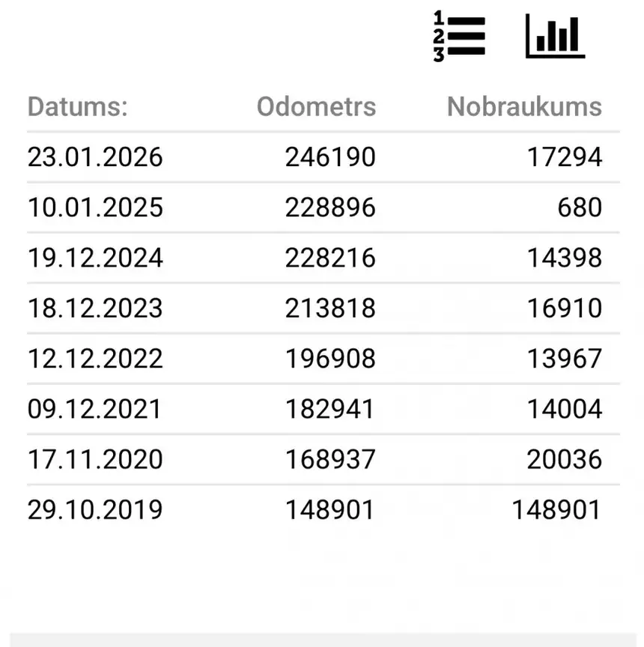This screenshot has height=647, width=644.
Task: Open the 29.10.2019 row
Action: pos(323,510)
